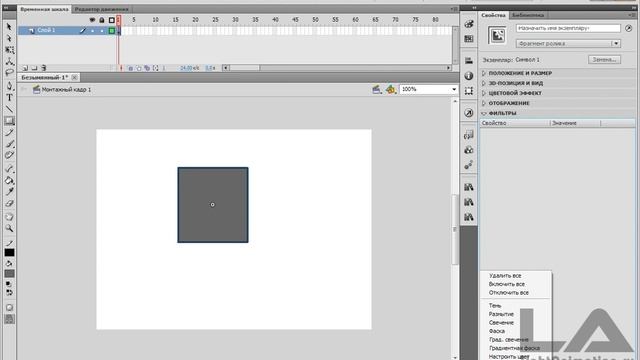The width and height of the screenshot is (640, 360).
Task: Select the Paint Bucket tool
Action: point(9,180)
